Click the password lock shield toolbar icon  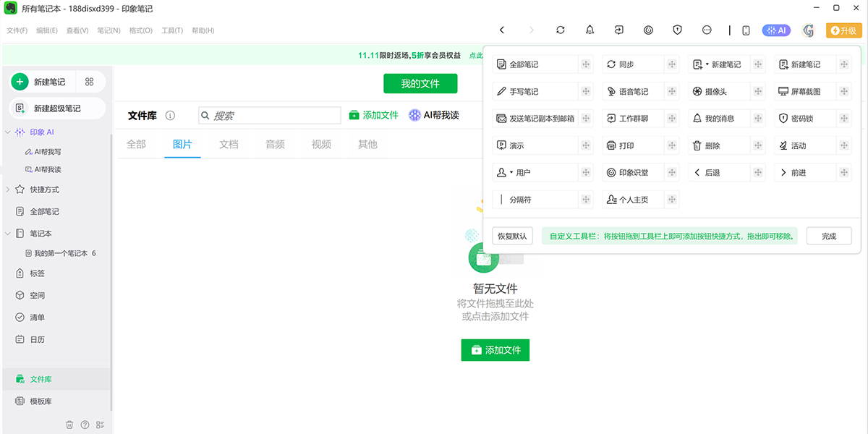pos(678,30)
